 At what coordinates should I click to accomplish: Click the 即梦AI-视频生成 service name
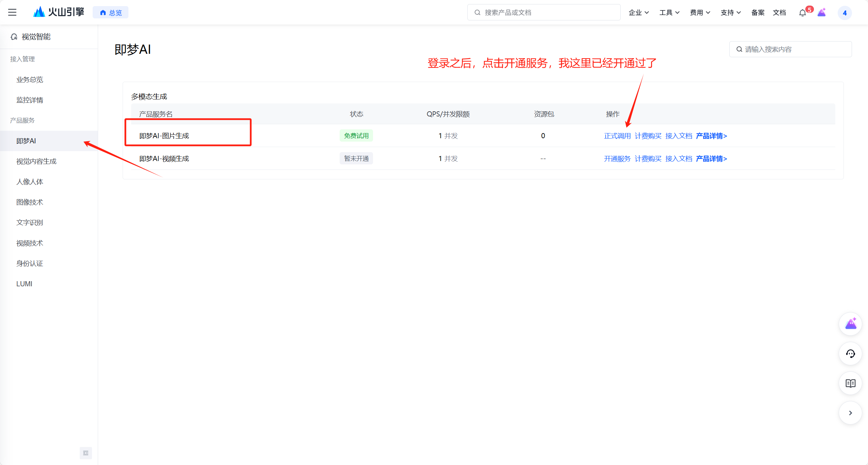[x=164, y=159]
